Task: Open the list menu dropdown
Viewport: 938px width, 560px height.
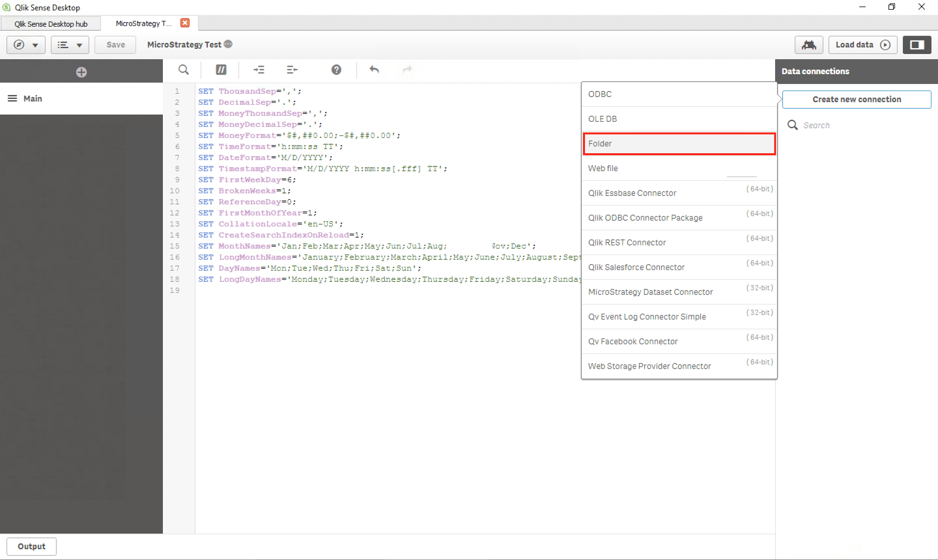Action: 70,45
